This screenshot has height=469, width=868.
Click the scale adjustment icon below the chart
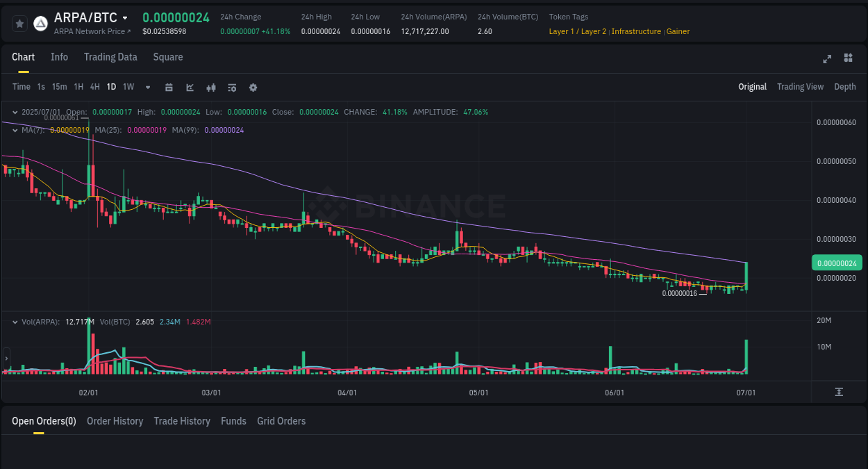839,391
